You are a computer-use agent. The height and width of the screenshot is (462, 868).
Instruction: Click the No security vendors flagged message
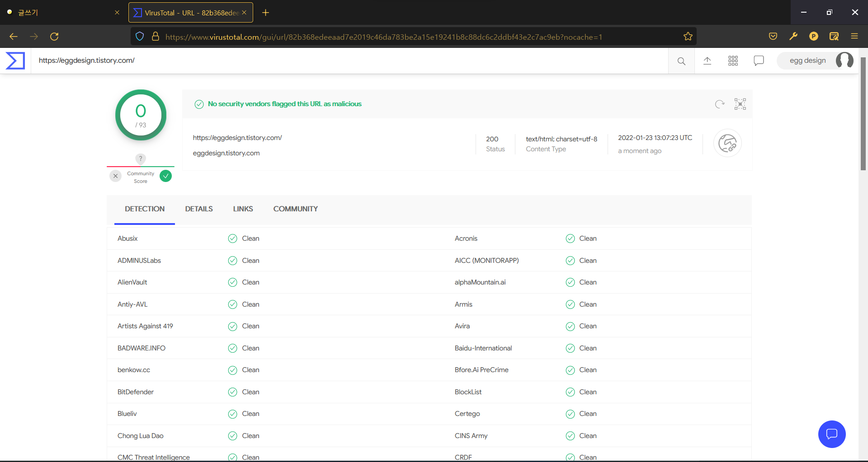click(285, 104)
